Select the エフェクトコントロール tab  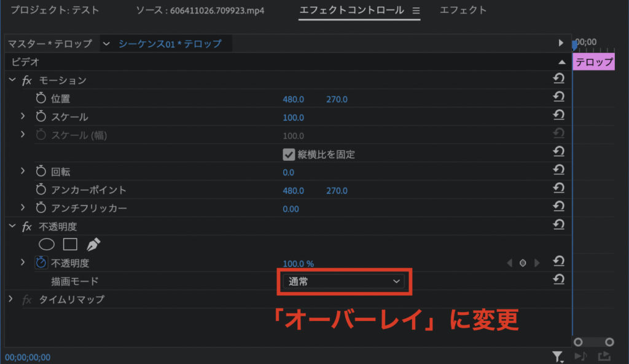(x=352, y=10)
